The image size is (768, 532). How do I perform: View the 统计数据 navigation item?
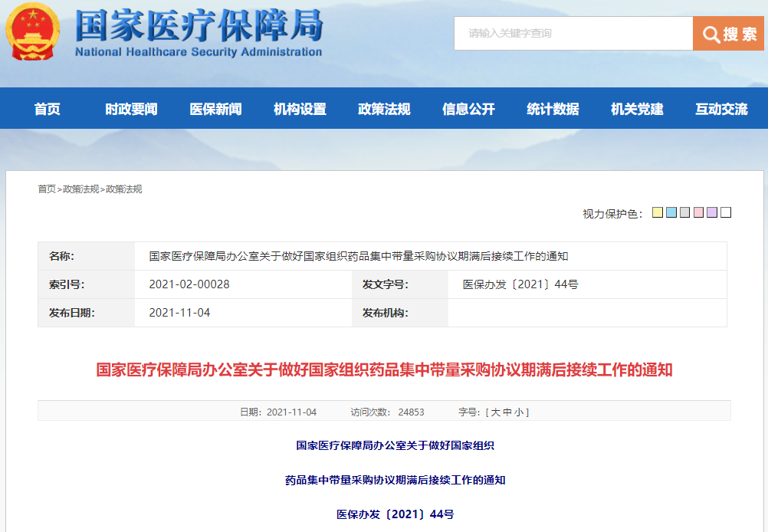click(x=553, y=109)
